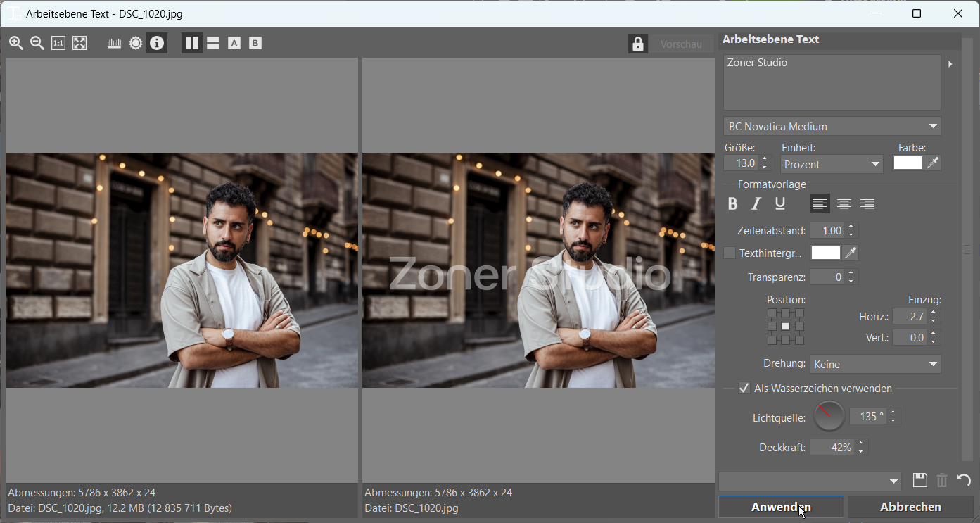
Task: Uncheck Als Wasserzeichen verwenden
Action: coord(744,389)
